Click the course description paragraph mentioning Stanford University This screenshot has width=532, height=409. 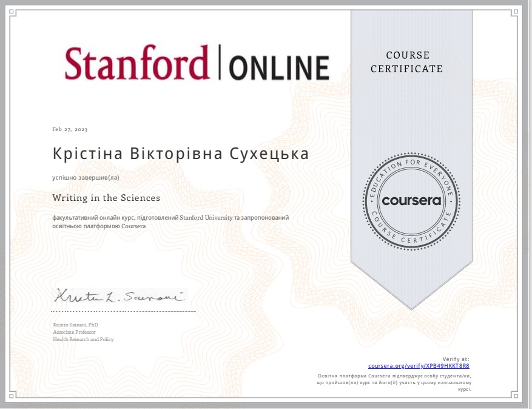point(170,221)
